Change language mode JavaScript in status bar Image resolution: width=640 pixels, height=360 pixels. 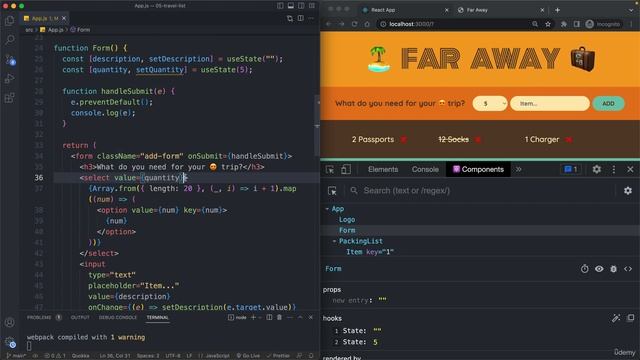pyautogui.click(x=214, y=356)
